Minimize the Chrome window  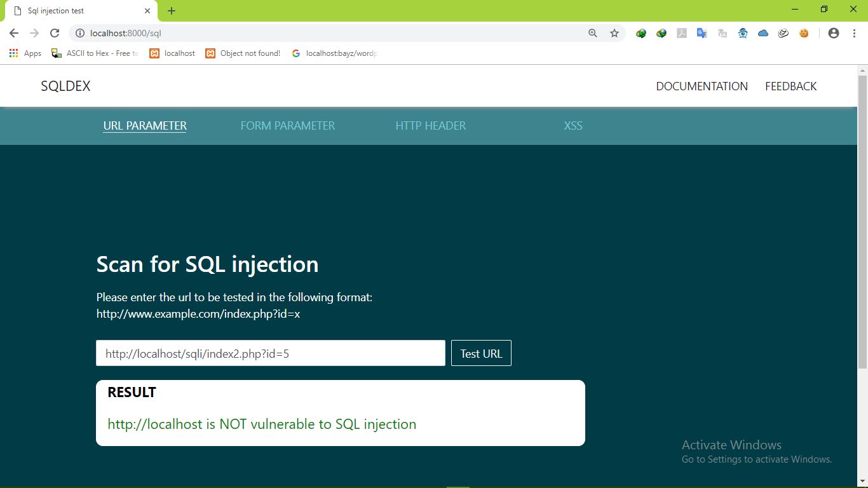pyautogui.click(x=795, y=9)
